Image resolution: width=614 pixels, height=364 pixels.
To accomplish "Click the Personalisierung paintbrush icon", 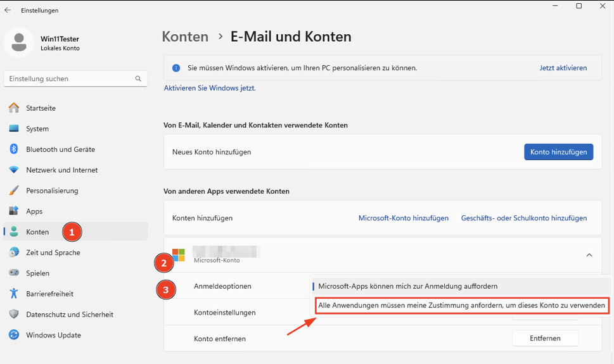I will (14, 191).
